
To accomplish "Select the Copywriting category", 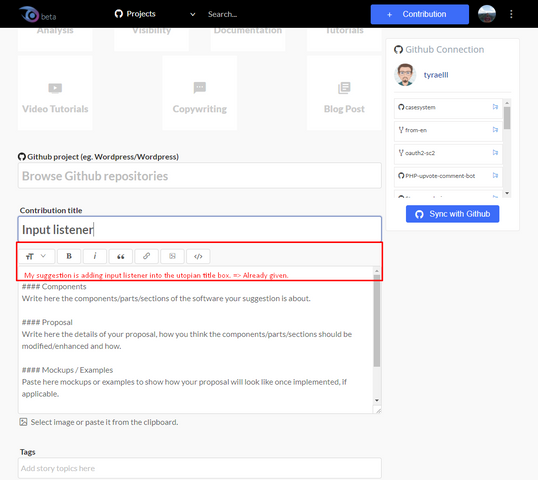I will (x=200, y=93).
